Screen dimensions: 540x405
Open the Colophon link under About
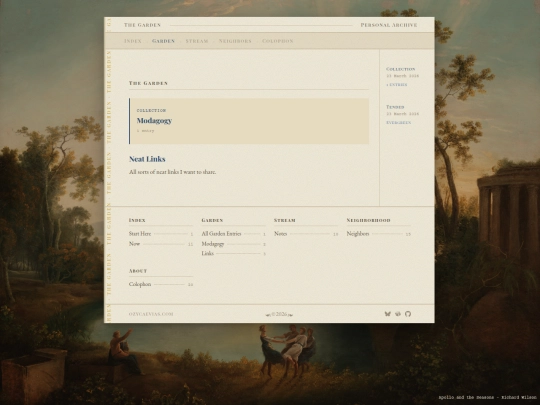pos(161,284)
